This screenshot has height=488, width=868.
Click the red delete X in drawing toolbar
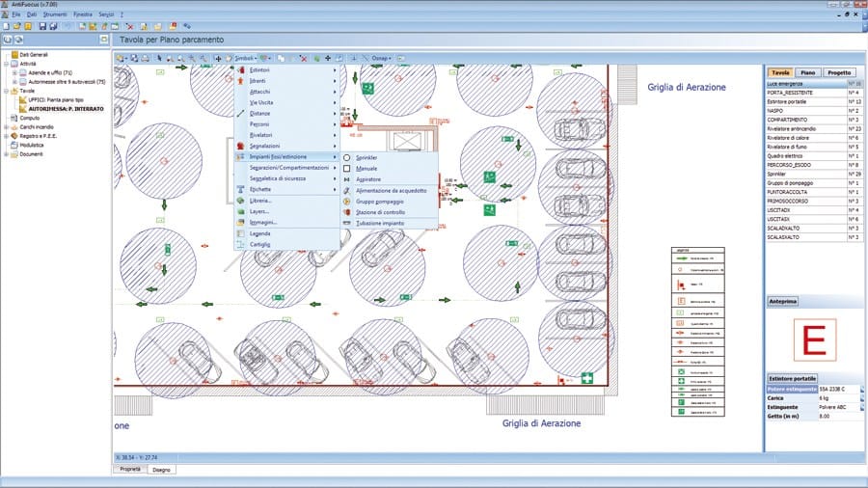point(305,59)
